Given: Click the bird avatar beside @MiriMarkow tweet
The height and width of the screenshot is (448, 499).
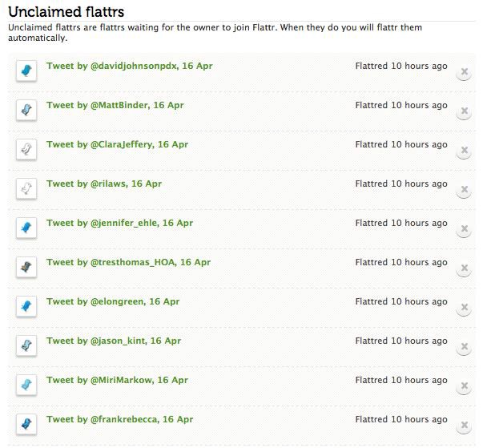Looking at the screenshot, I should pos(26,385).
